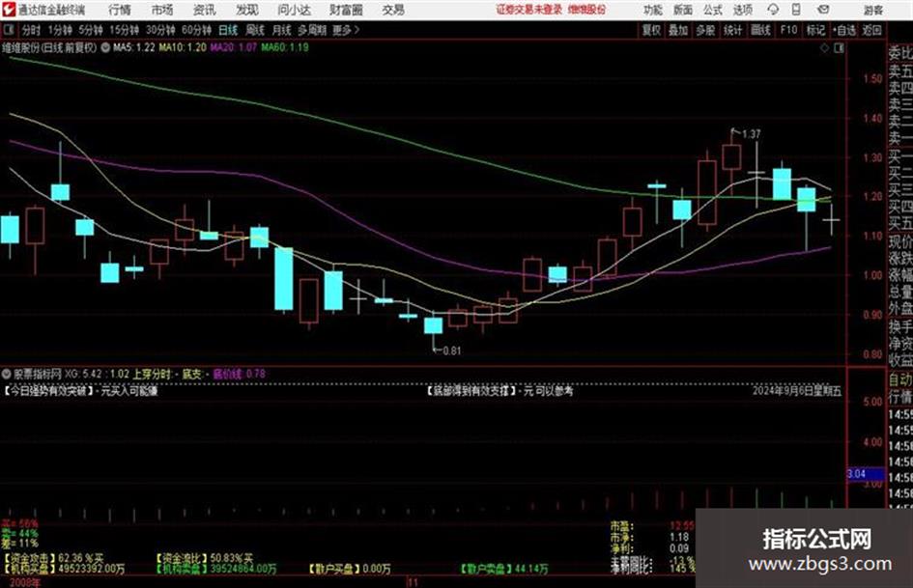Click the 【机构买盘】49523392.00万 value
Viewport: 913px width, 588px height.
pos(64,568)
